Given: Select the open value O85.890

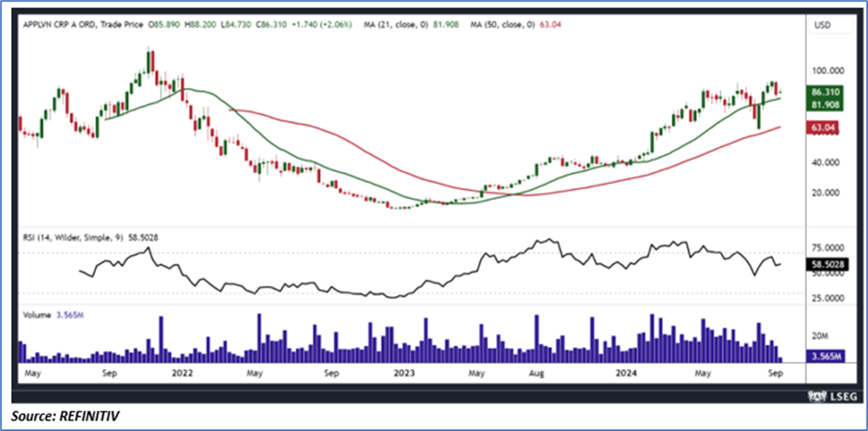Looking at the screenshot, I should [164, 25].
